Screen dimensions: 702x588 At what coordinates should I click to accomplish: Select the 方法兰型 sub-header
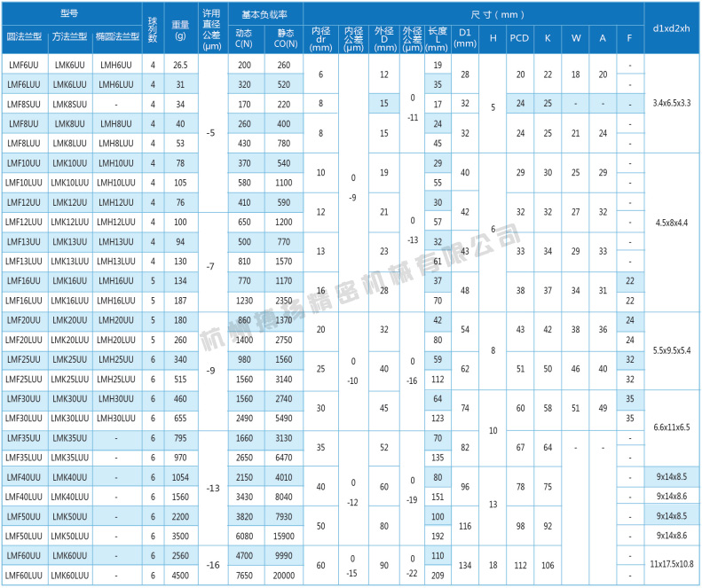[69, 36]
